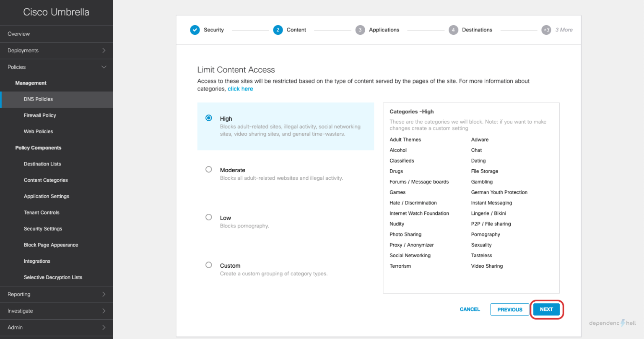Open Content Categories in the sidebar

point(46,180)
